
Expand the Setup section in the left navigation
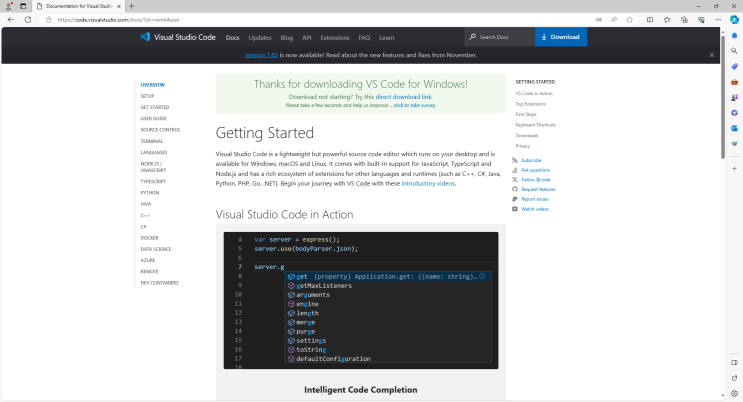pos(147,96)
